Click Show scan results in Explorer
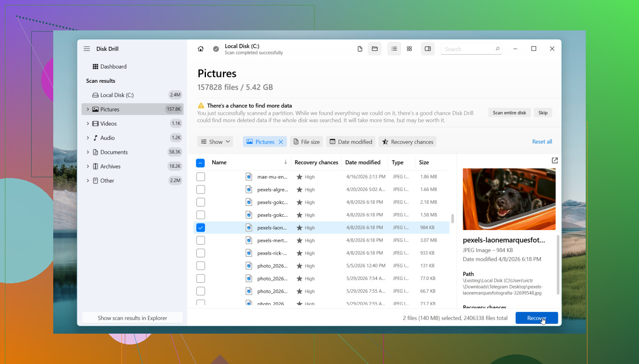The height and width of the screenshot is (364, 639). [132, 318]
